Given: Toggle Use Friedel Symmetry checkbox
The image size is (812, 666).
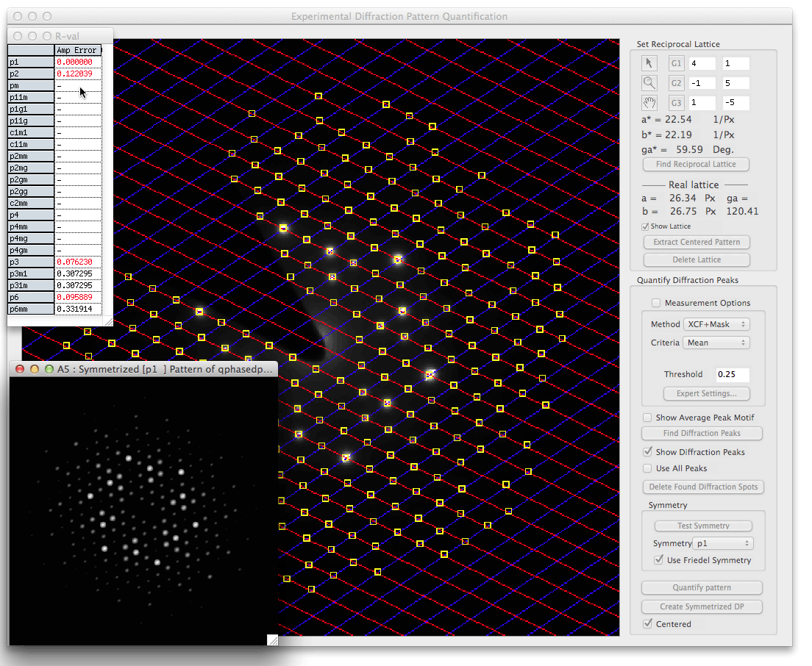Looking at the screenshot, I should [659, 560].
